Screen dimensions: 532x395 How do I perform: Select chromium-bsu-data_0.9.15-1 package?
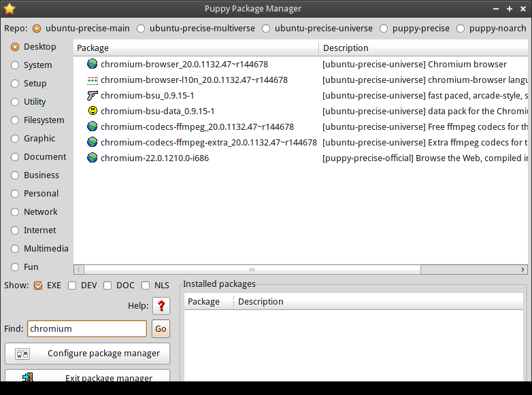click(157, 111)
